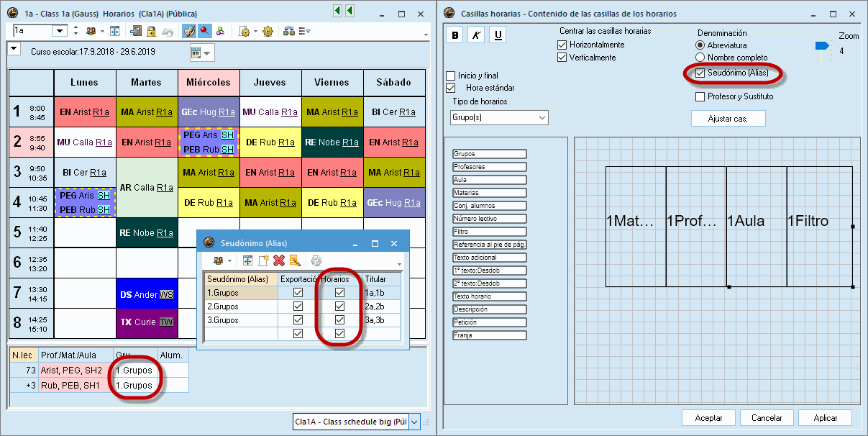Open the dropdown arrow beside the people icon
The image size is (868, 436).
point(102,32)
